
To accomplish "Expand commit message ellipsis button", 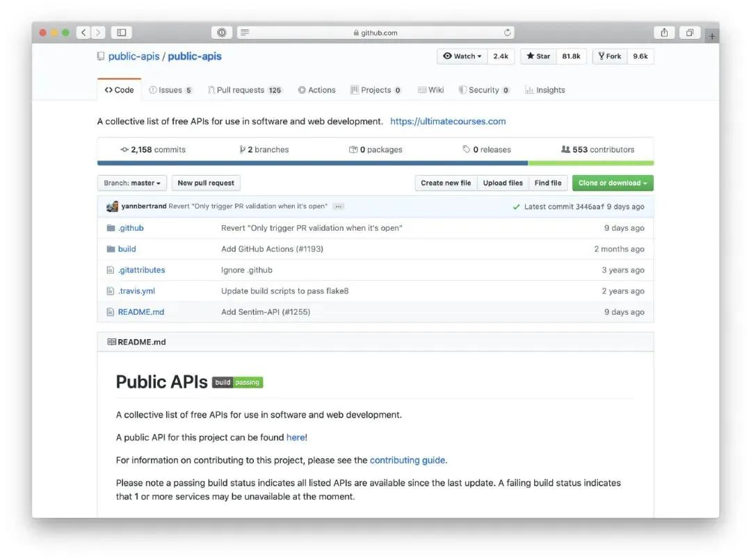I will [339, 206].
